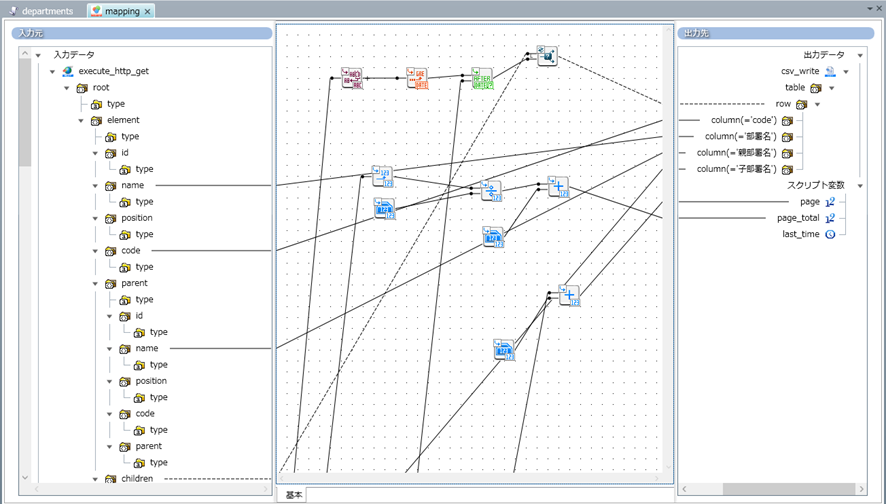The height and width of the screenshot is (504, 886).
Task: Select the 基本 tab below the canvas
Action: tap(294, 495)
